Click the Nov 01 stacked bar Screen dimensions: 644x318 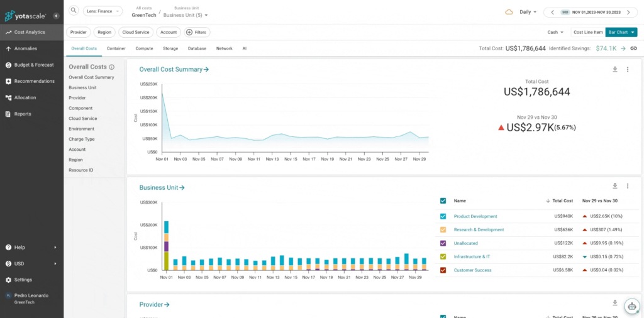pyautogui.click(x=166, y=245)
